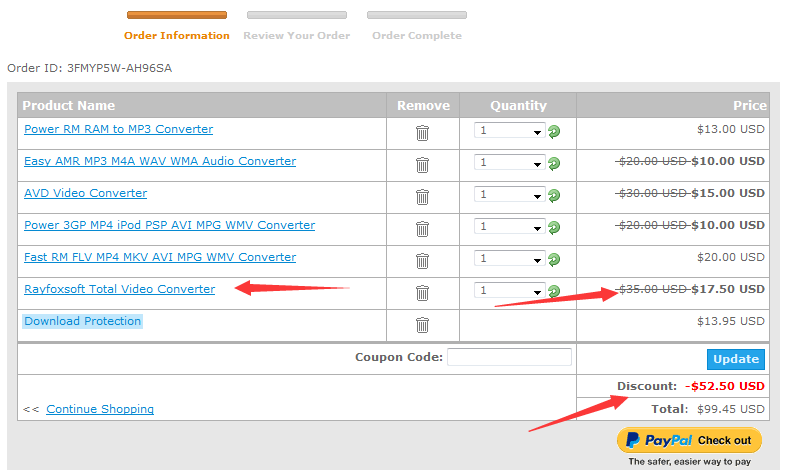Click green refresh icon for Easy AMR MP3 Audio Converter
Viewport: 793px width, 470px height.
[x=554, y=163]
